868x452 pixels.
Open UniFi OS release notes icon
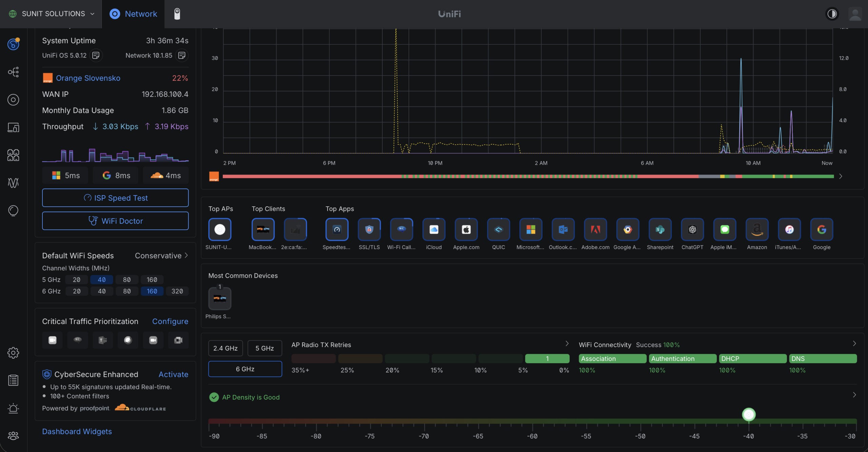[96, 55]
